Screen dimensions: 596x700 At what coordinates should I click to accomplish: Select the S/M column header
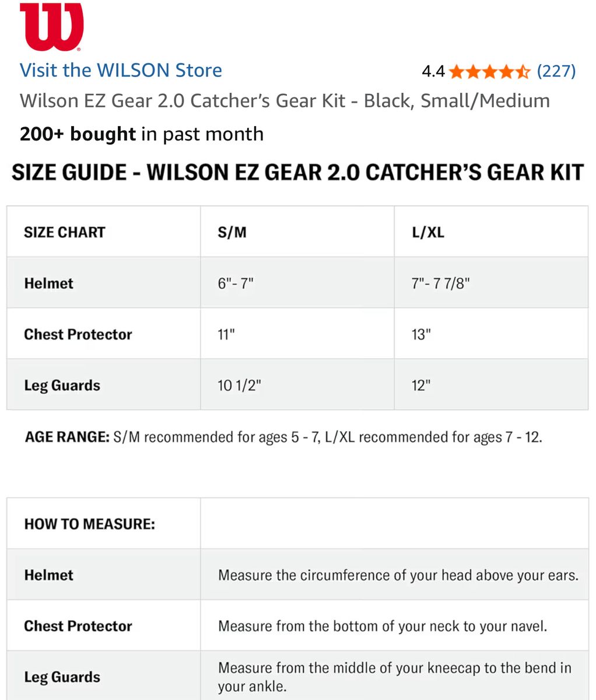[297, 232]
